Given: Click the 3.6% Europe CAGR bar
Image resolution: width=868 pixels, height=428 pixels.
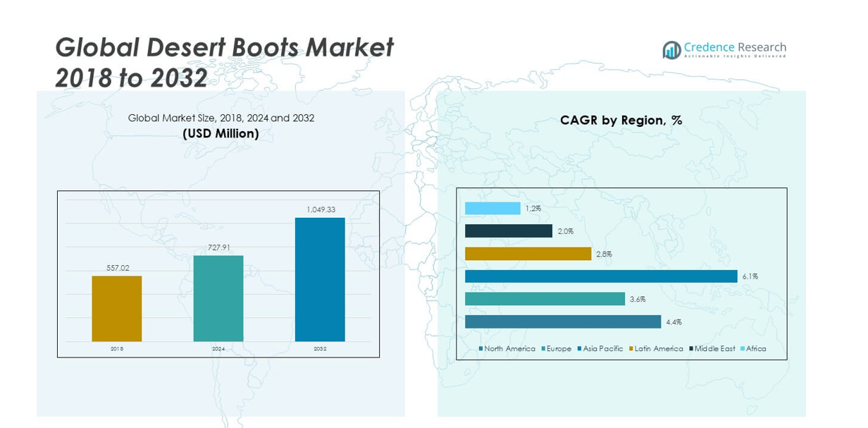Looking at the screenshot, I should tap(545, 299).
